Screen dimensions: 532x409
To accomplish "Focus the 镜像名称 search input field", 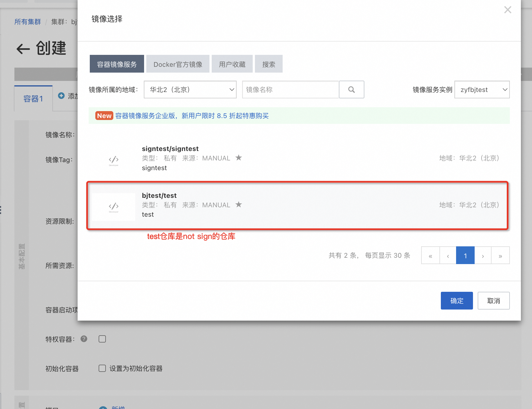I will click(x=290, y=90).
